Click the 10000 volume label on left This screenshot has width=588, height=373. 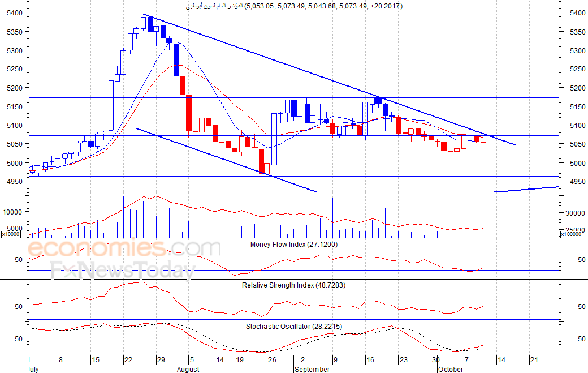click(12, 212)
